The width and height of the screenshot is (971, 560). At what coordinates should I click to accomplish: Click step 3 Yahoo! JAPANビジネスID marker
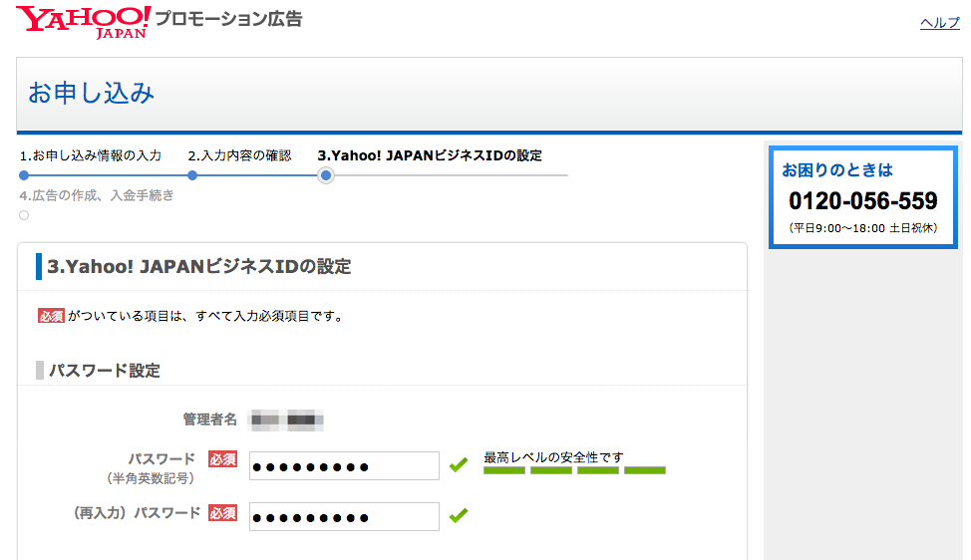point(326,175)
